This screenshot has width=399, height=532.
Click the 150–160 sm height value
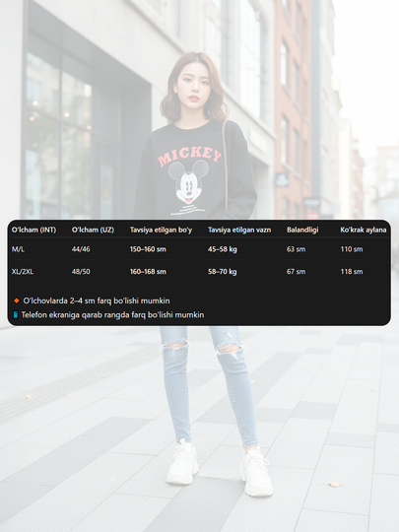tap(148, 249)
